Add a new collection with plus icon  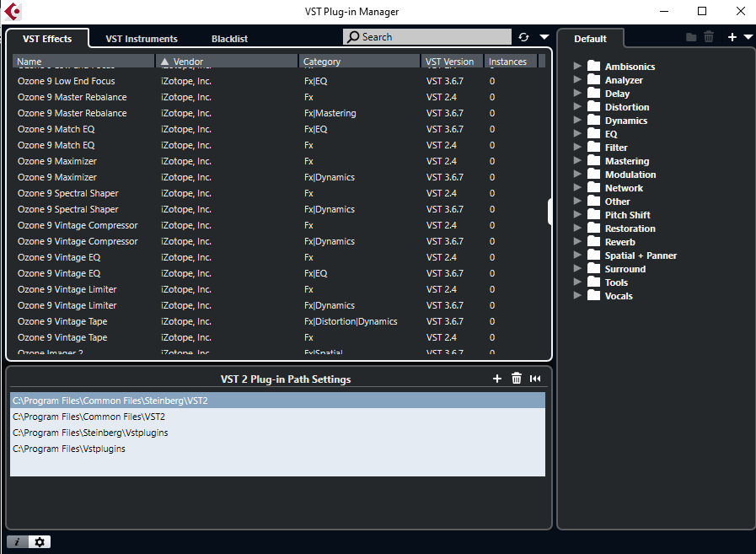[732, 37]
